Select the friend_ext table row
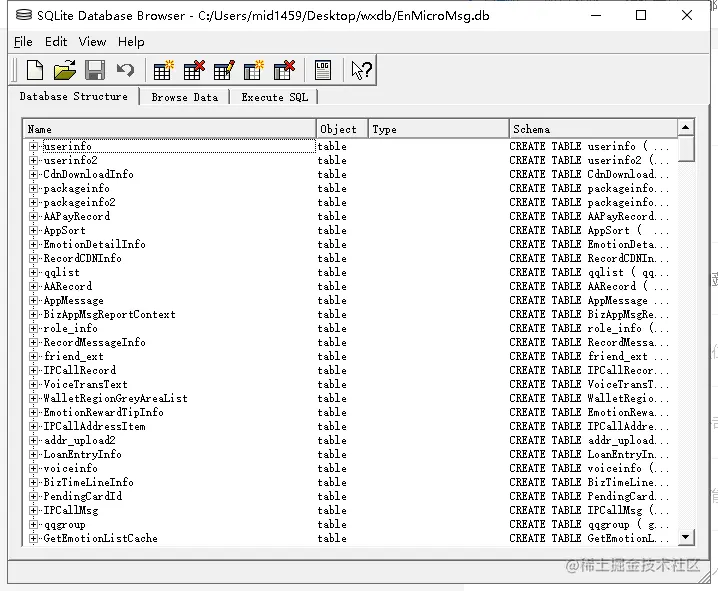The height and width of the screenshot is (591, 718). point(350,356)
